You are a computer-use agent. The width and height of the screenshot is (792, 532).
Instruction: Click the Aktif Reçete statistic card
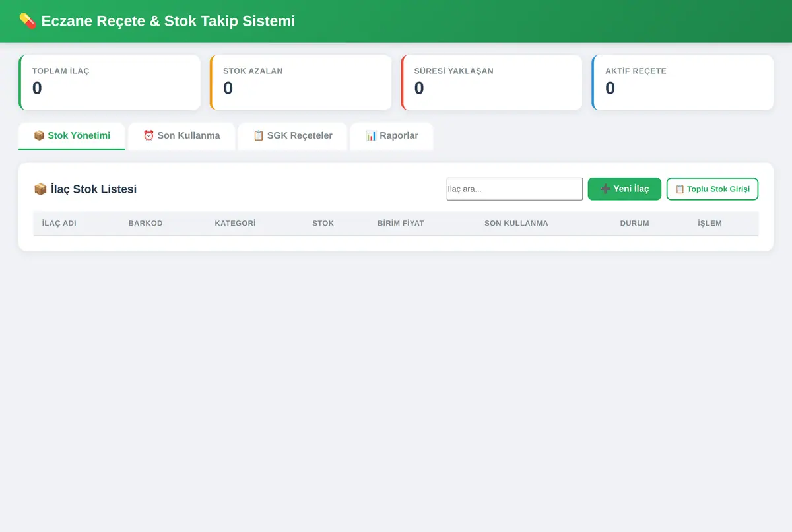click(682, 83)
